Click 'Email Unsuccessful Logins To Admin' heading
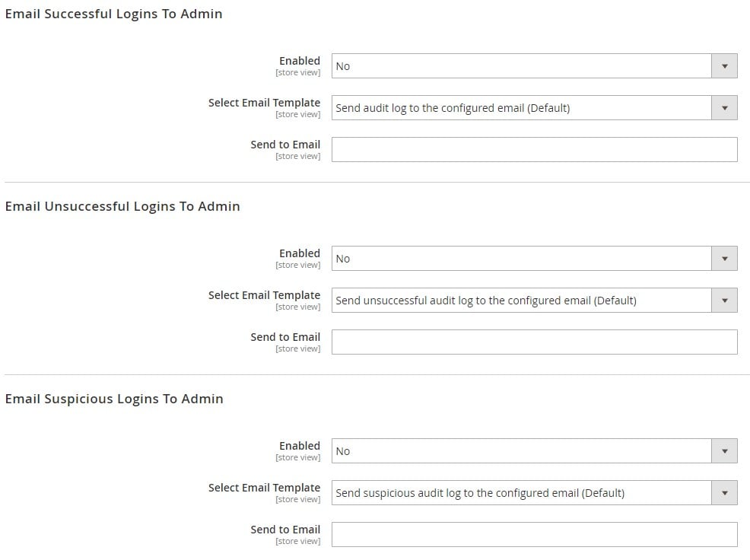 [x=122, y=206]
